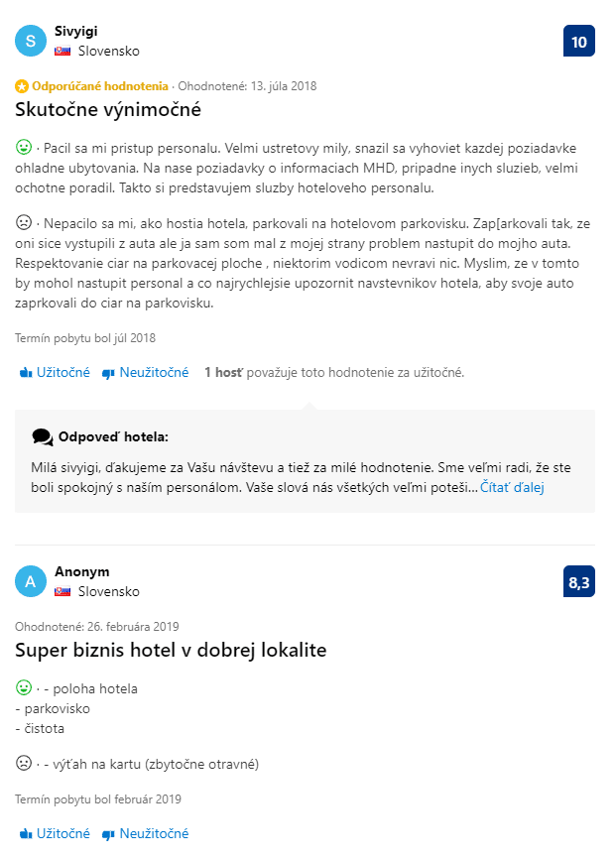Click sad face icon before výťah na kartu

click(24, 764)
